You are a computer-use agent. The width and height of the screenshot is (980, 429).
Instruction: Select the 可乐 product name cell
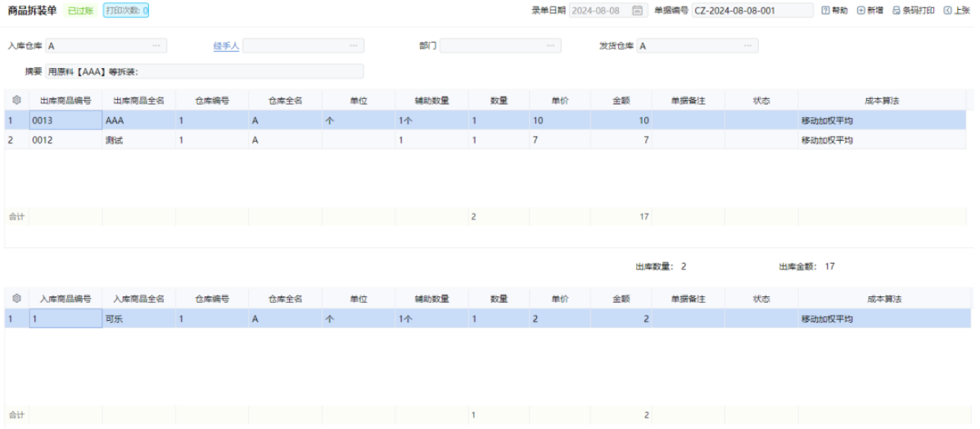[138, 318]
